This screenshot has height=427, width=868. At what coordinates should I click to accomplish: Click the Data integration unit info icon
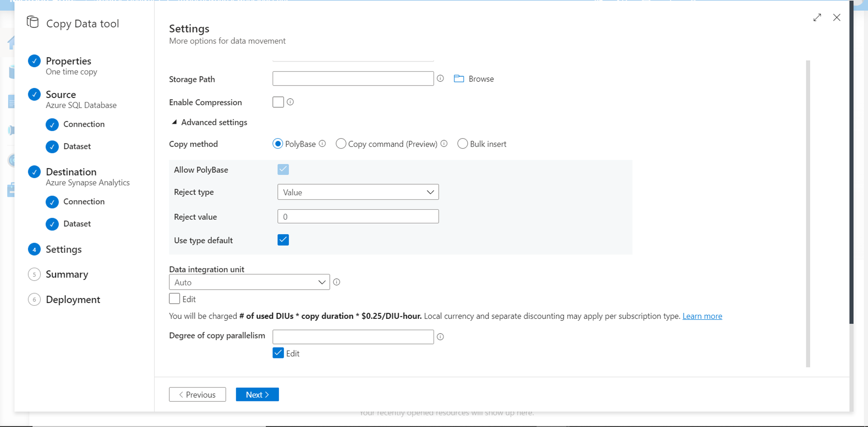coord(337,282)
